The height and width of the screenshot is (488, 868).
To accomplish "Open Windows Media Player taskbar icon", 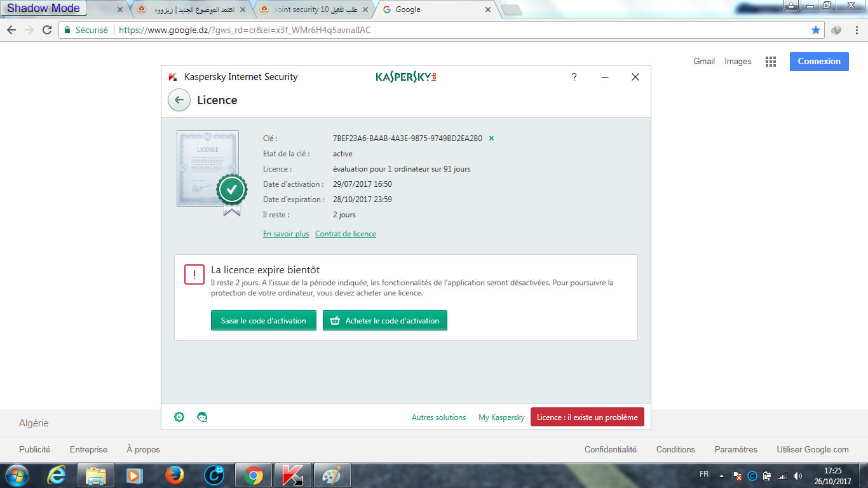I will click(x=135, y=475).
